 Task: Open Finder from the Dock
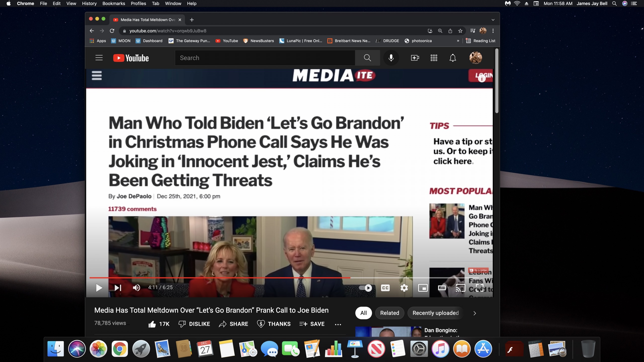click(x=56, y=349)
